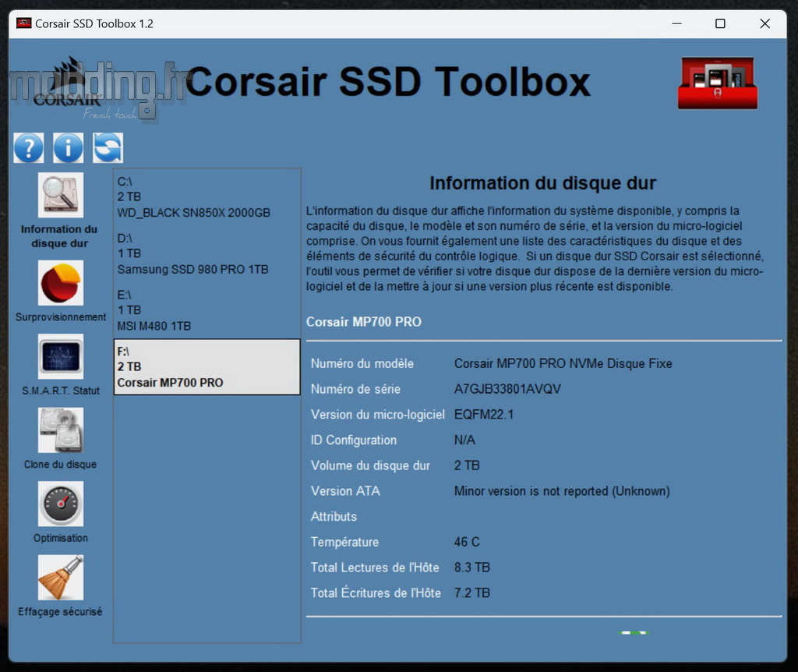The height and width of the screenshot is (672, 798).
Task: Click the Effaçage sécurisé sidebar label
Action: click(61, 611)
